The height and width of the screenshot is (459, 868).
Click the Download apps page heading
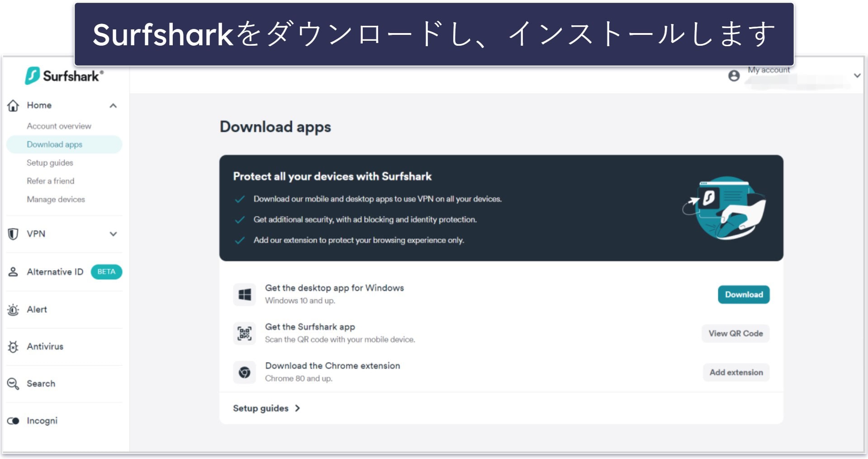tap(275, 127)
